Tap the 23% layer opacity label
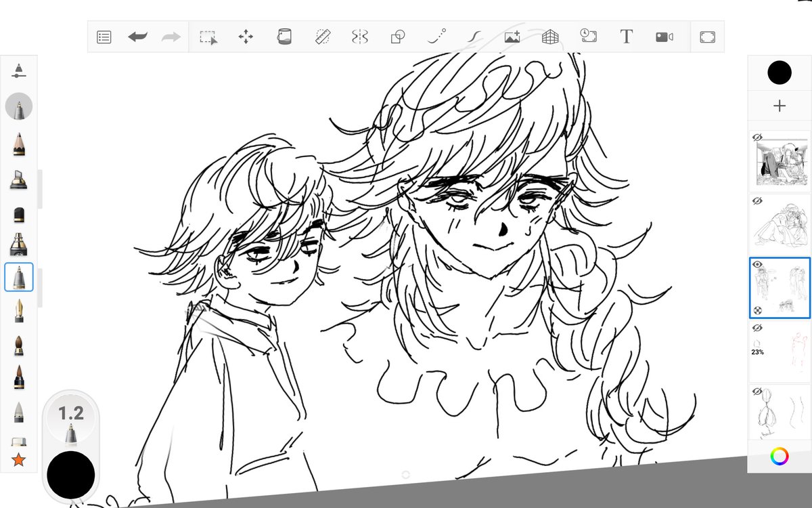 [x=758, y=353]
